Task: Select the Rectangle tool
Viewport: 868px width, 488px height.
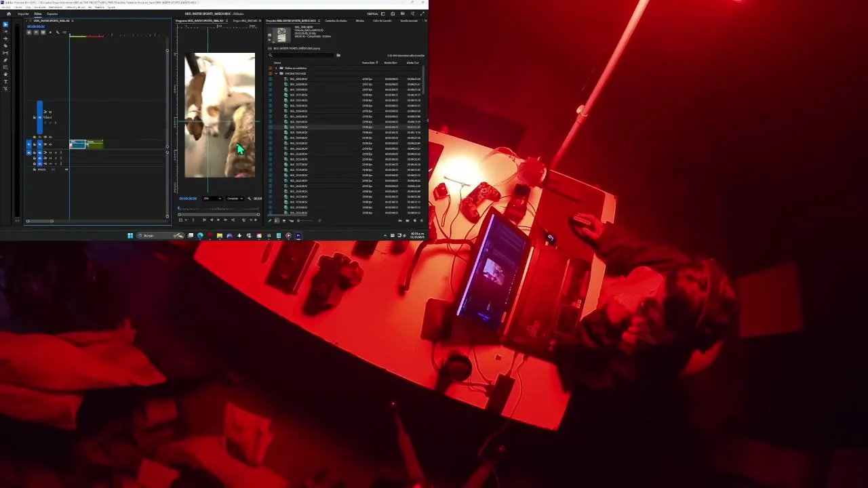Action: tap(5, 67)
